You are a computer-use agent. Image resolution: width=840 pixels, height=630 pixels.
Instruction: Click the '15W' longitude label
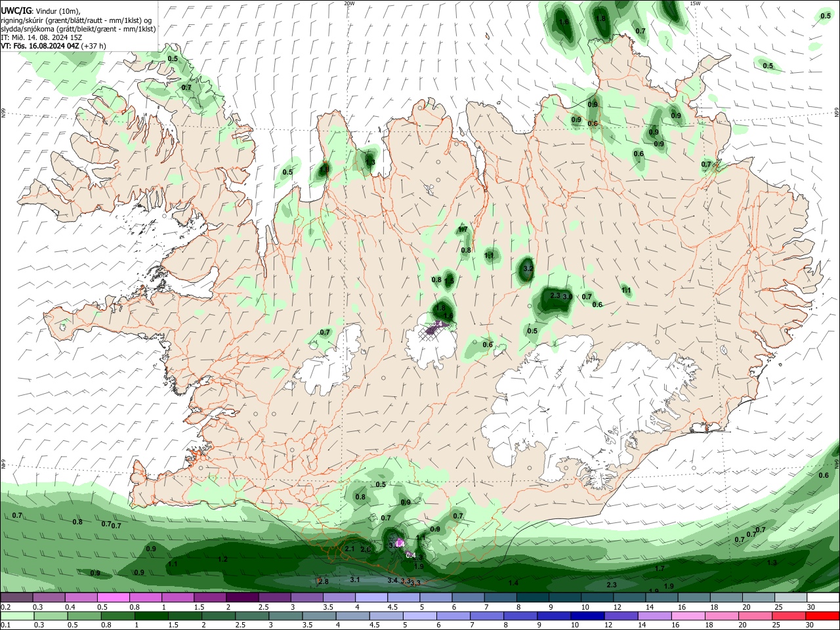[695, 3]
